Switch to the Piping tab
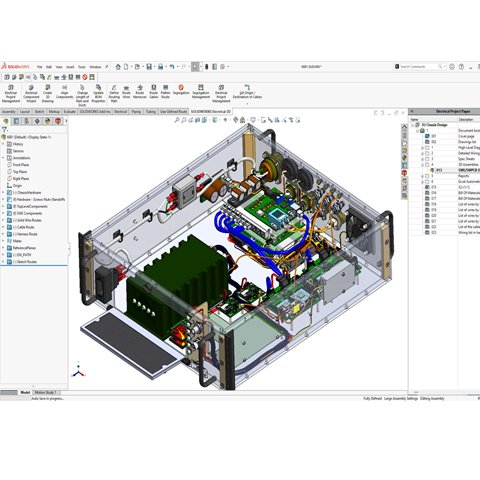Viewport: 480px width, 480px height. [136, 112]
